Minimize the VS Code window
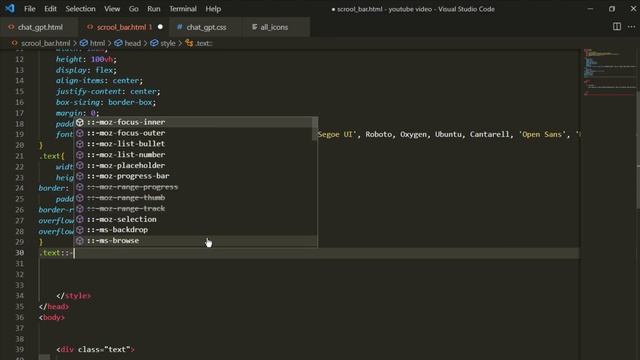Image resolution: width=640 pixels, height=360 pixels. point(590,9)
